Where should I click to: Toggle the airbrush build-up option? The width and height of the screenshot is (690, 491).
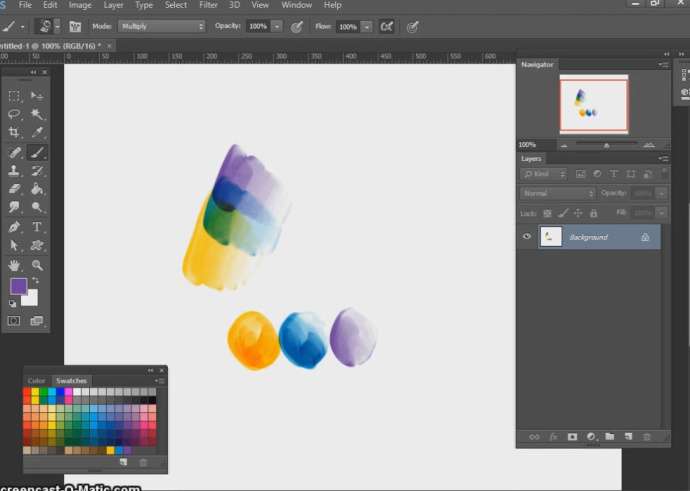click(386, 26)
